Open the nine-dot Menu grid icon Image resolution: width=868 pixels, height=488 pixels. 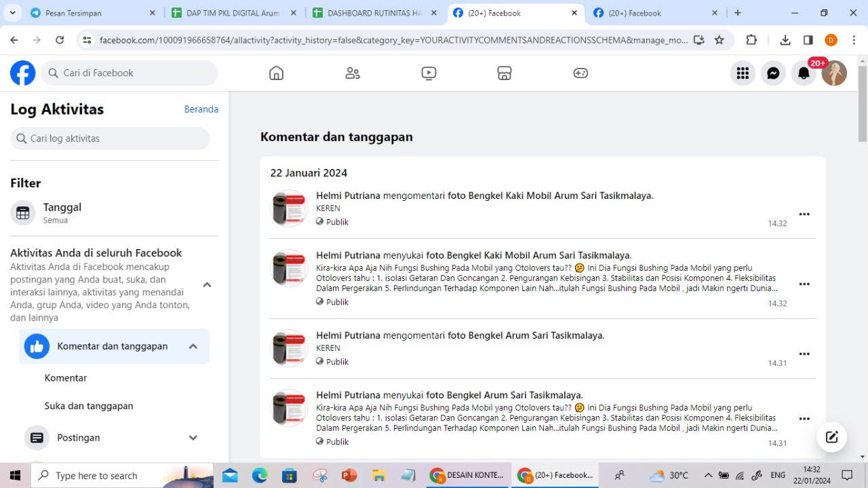743,73
